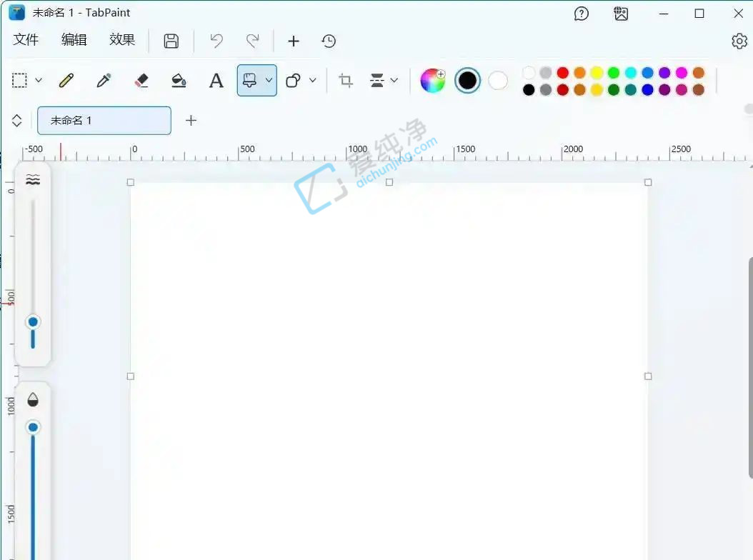Click the save disk icon
The height and width of the screenshot is (560, 753).
171,41
